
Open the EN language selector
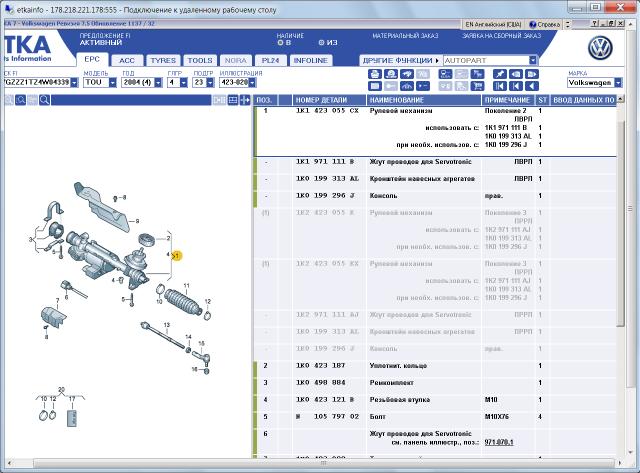[x=493, y=24]
